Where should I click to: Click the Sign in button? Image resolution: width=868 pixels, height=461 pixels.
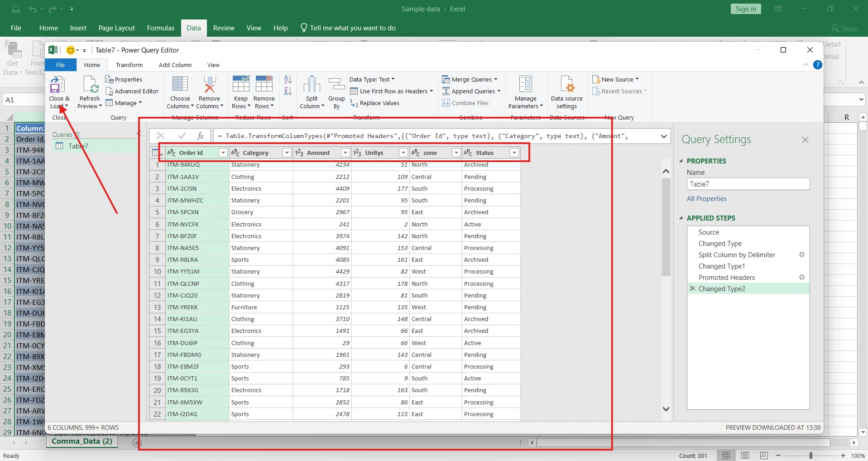(745, 9)
